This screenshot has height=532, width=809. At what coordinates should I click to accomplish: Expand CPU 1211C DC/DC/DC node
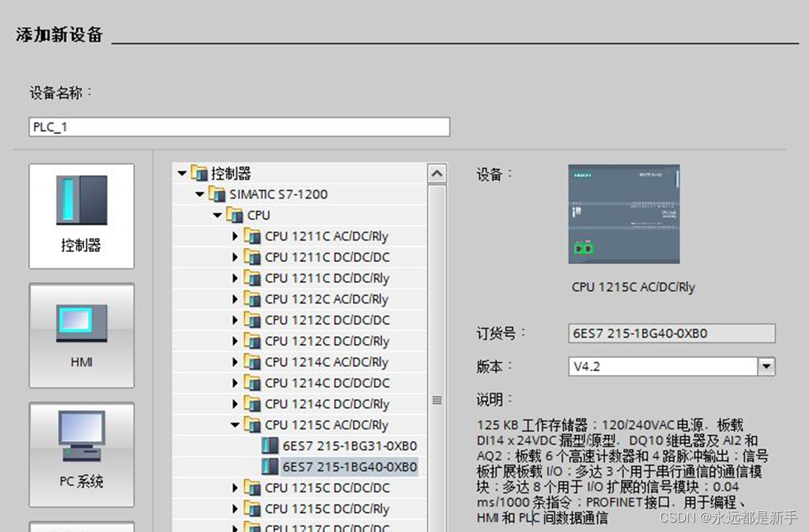pyautogui.click(x=236, y=257)
